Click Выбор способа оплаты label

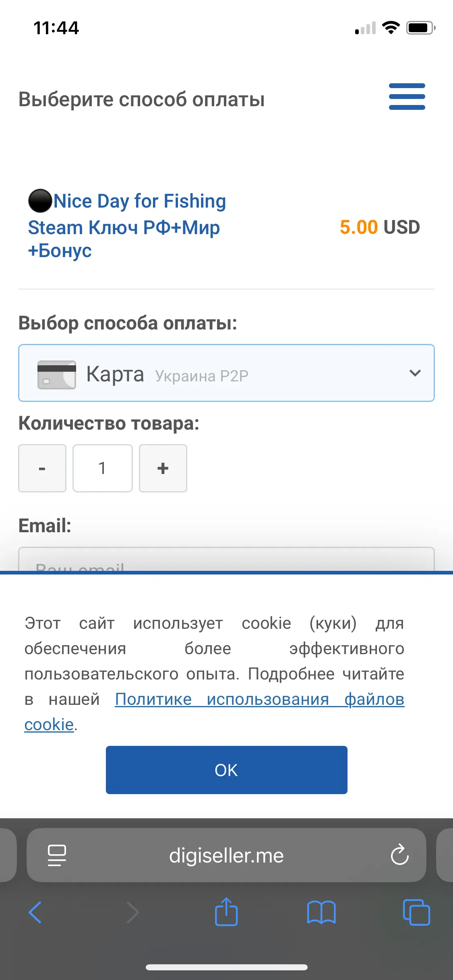point(128,323)
